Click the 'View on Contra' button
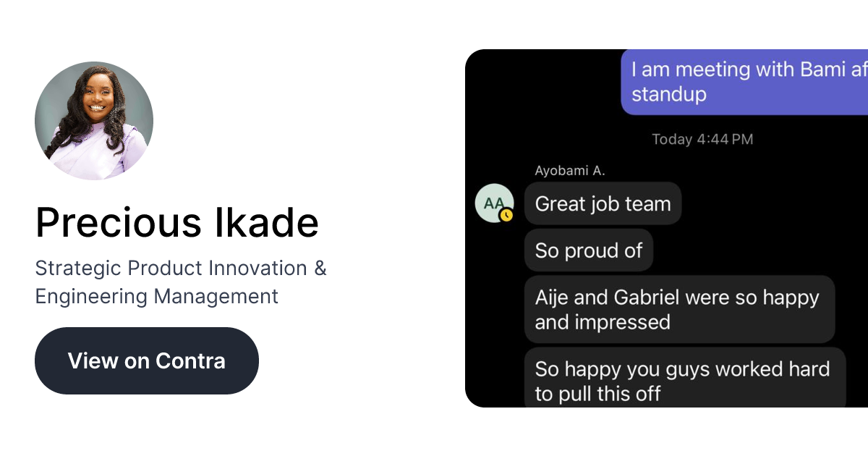The height and width of the screenshot is (456, 868). click(x=146, y=360)
